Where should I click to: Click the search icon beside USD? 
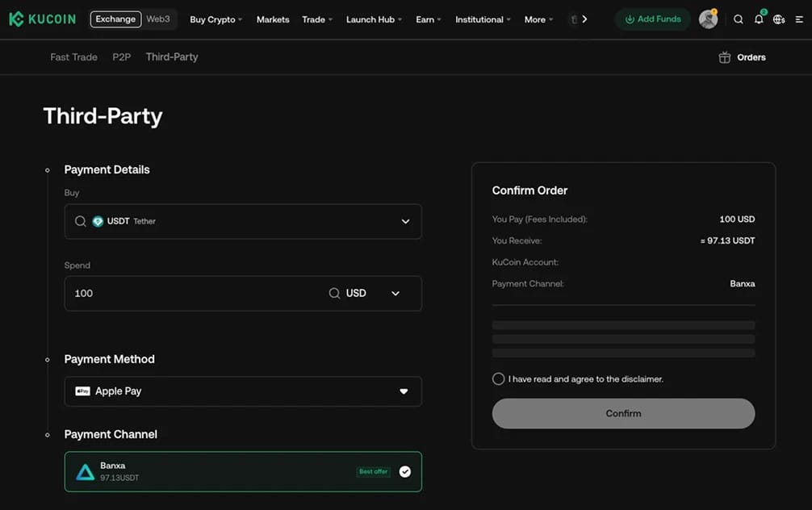coord(334,293)
